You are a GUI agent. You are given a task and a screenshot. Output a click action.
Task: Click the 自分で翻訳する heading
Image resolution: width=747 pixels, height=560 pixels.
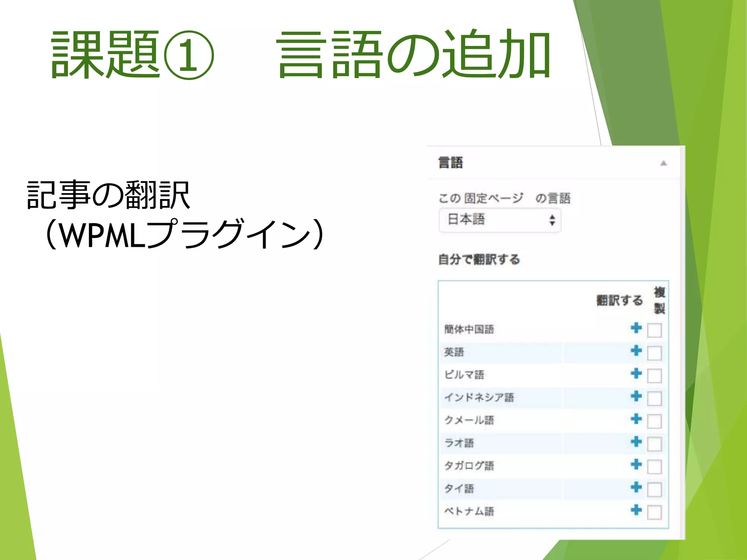(x=479, y=260)
